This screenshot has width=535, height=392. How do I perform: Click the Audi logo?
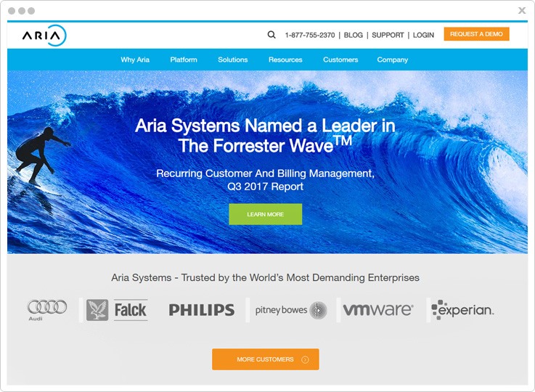pos(46,310)
